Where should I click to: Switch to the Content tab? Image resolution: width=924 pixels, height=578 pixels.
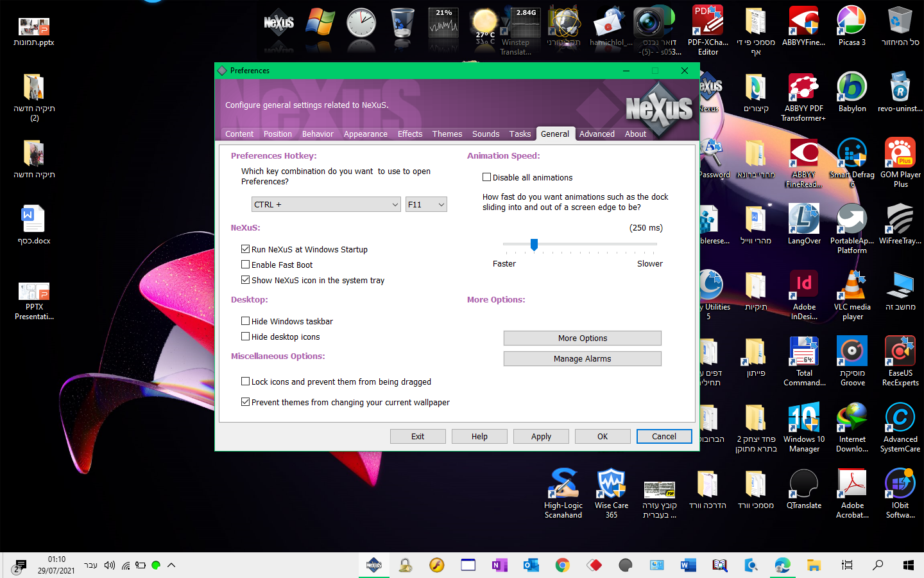[239, 134]
